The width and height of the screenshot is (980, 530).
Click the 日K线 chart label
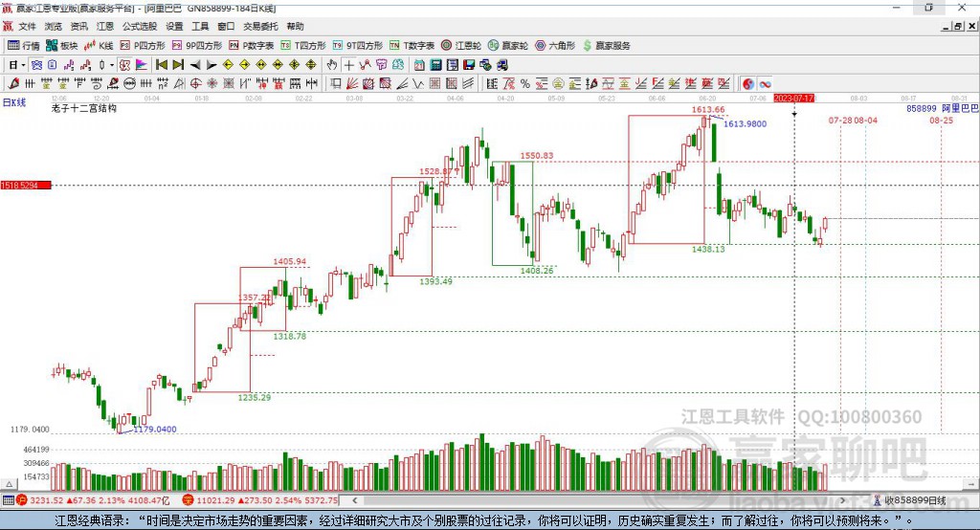tap(14, 102)
